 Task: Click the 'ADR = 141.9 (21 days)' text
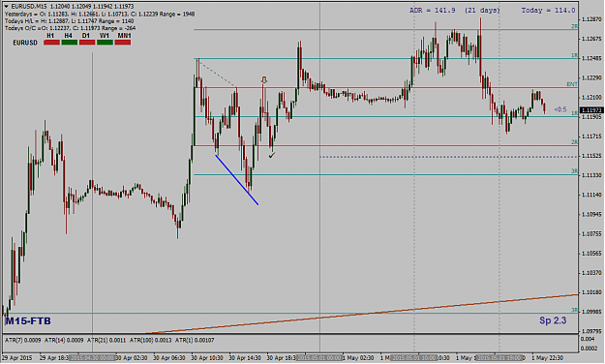pyautogui.click(x=455, y=11)
